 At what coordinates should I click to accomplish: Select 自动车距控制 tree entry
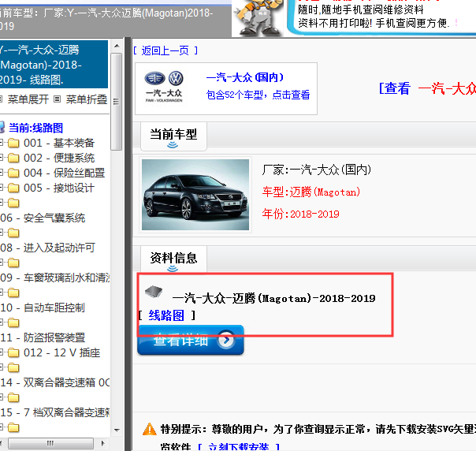click(x=43, y=307)
